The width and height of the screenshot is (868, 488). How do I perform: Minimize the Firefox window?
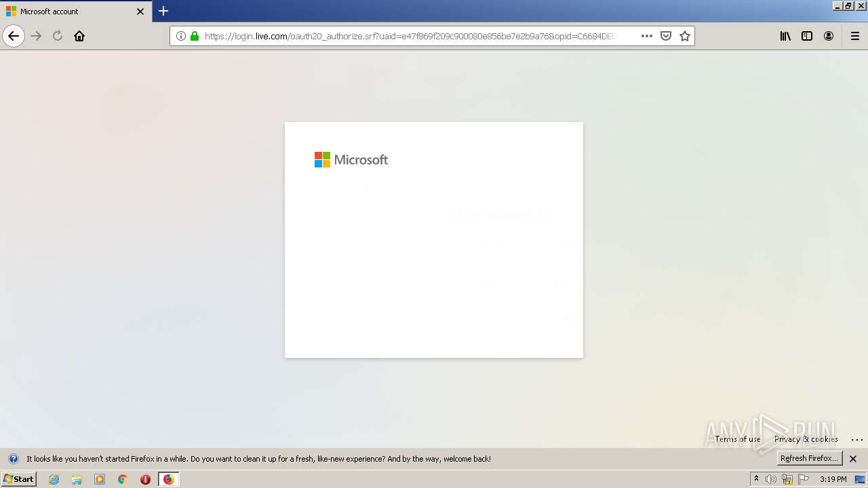point(837,5)
